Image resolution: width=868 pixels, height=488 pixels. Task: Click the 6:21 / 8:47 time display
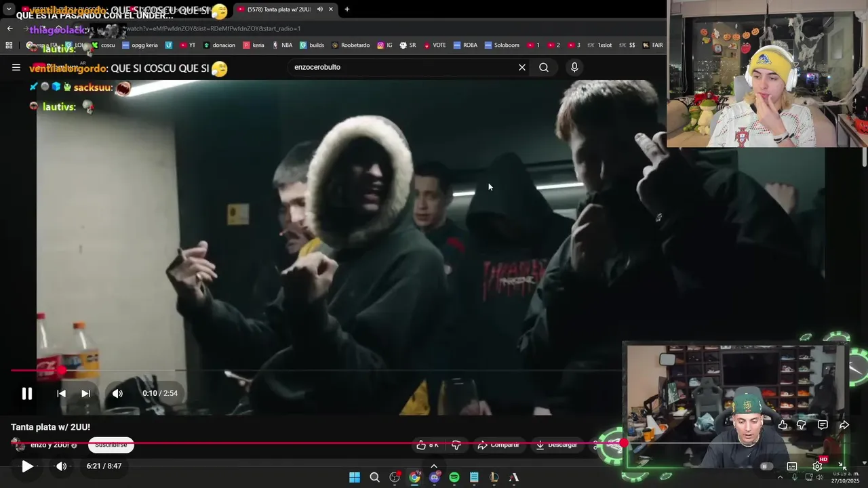point(104,466)
